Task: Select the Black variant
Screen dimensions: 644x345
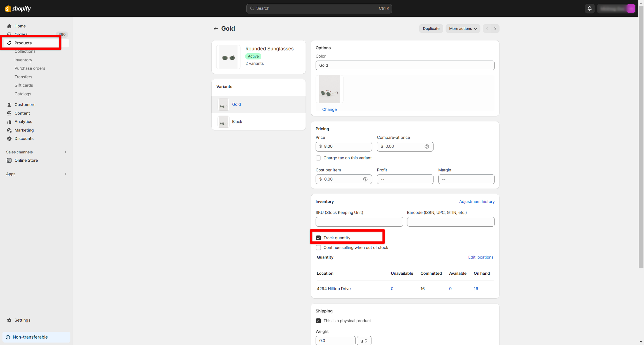Action: click(237, 122)
